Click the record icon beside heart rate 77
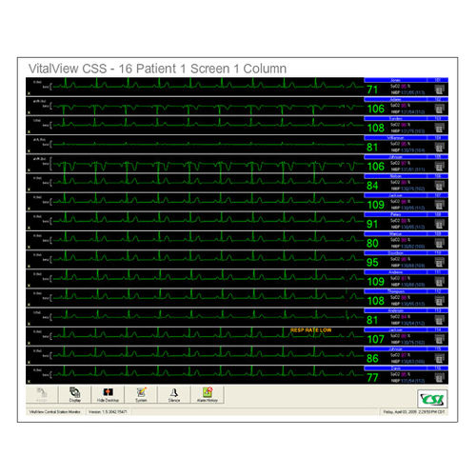This screenshot has width=476, height=476. [x=439, y=378]
